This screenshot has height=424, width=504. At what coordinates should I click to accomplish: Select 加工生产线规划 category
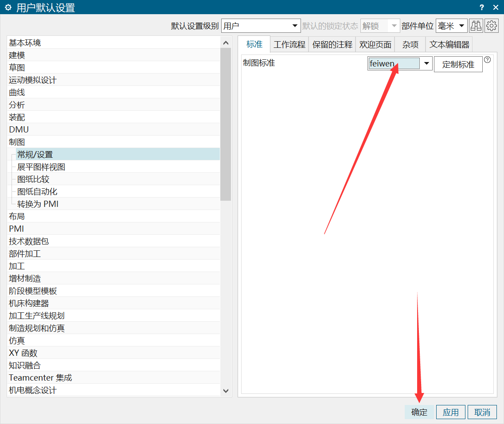pos(114,316)
